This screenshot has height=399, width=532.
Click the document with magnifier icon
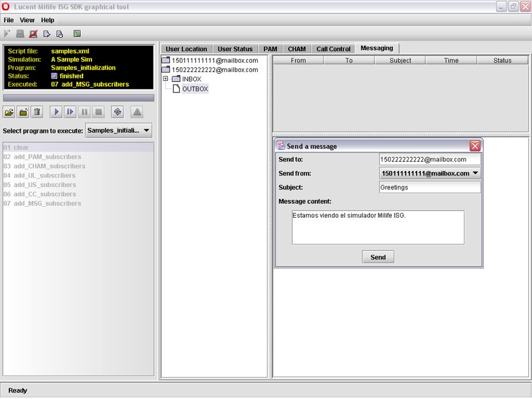pos(60,34)
